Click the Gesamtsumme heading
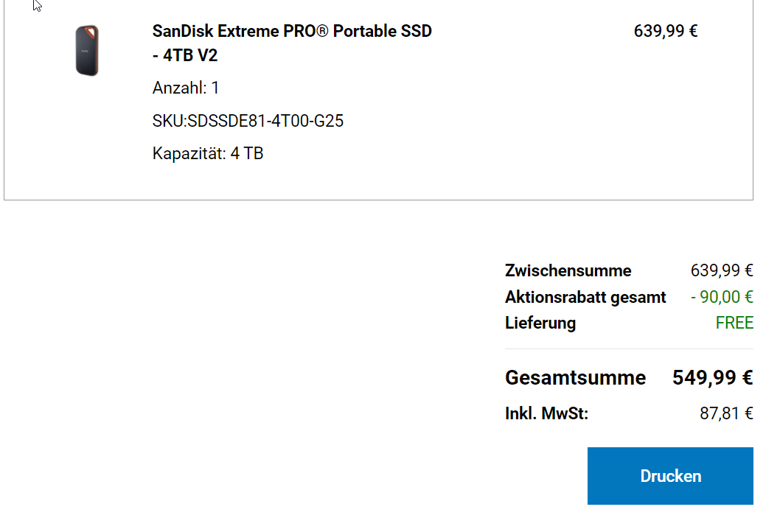Viewport: 780px width, 532px height. pyautogui.click(x=575, y=378)
